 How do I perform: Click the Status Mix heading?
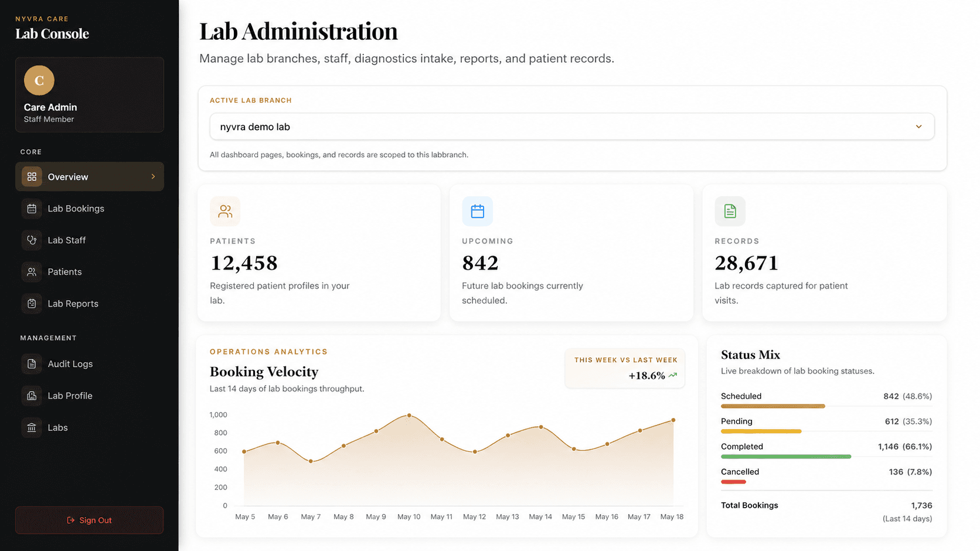click(x=750, y=355)
